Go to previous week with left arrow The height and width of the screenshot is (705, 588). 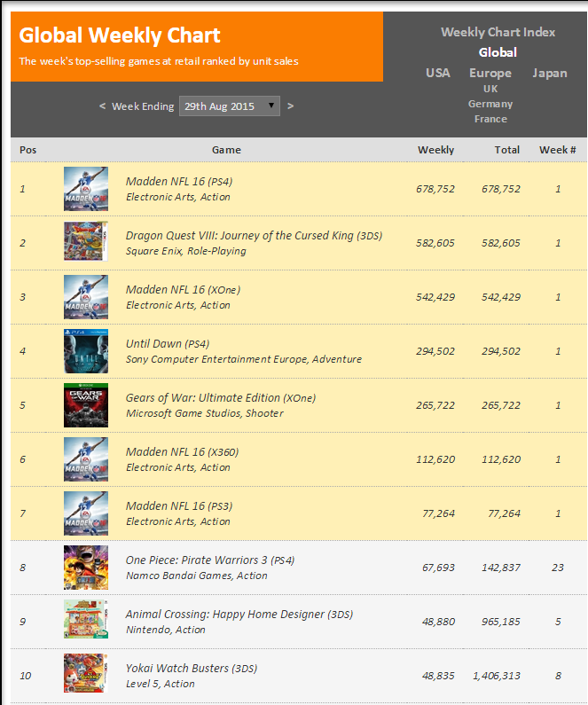102,106
